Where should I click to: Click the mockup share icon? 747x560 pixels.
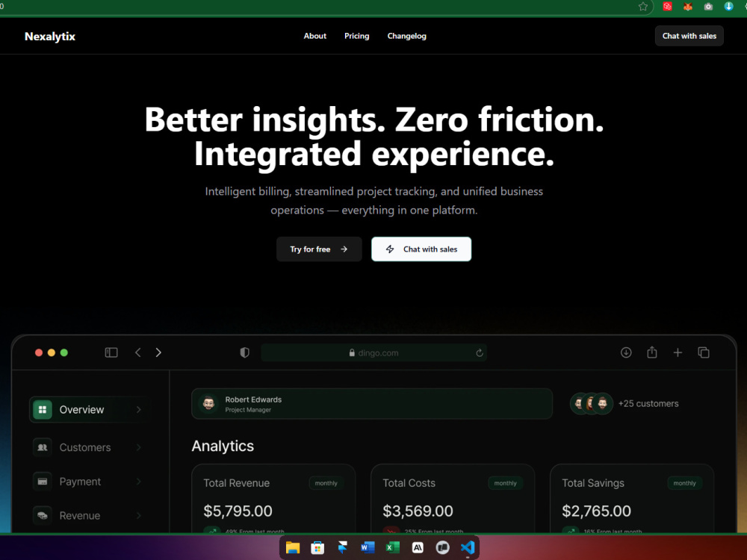(652, 352)
